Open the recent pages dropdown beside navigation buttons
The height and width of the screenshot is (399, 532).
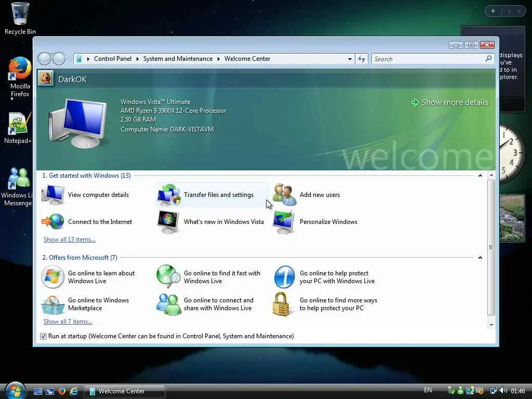click(x=69, y=59)
